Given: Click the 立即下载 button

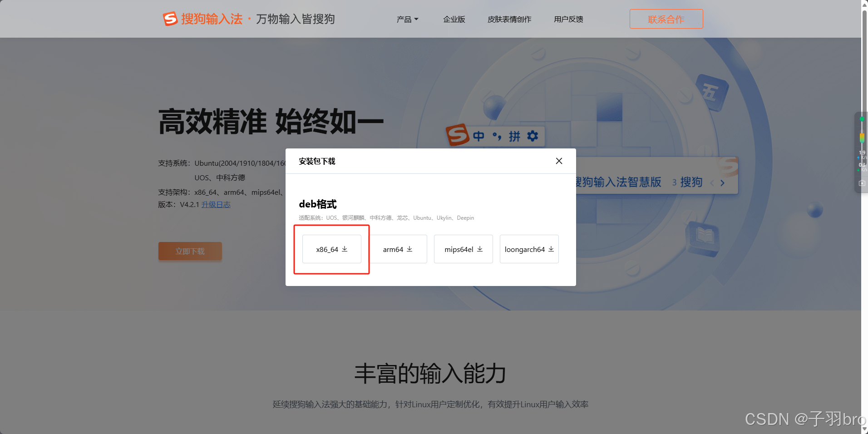Looking at the screenshot, I should point(190,251).
